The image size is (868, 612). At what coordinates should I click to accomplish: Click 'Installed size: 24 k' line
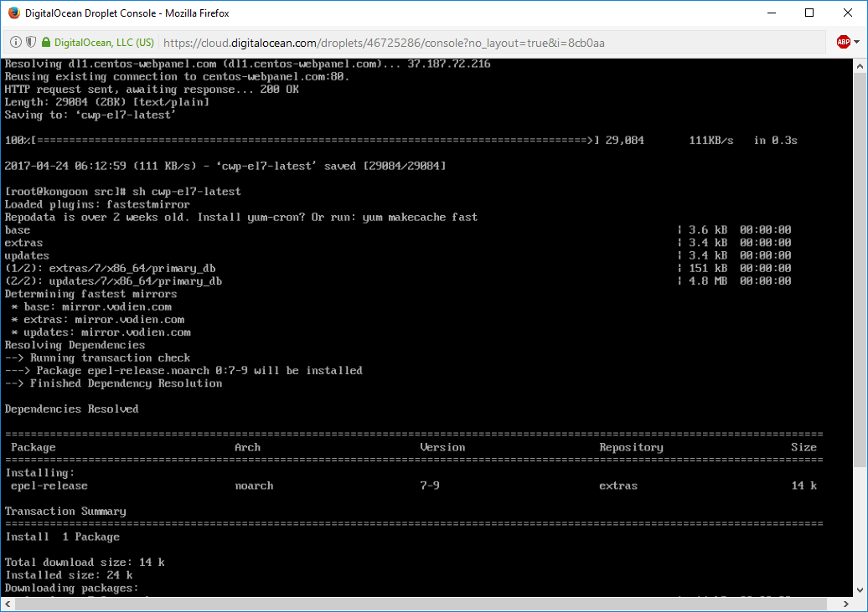point(69,575)
